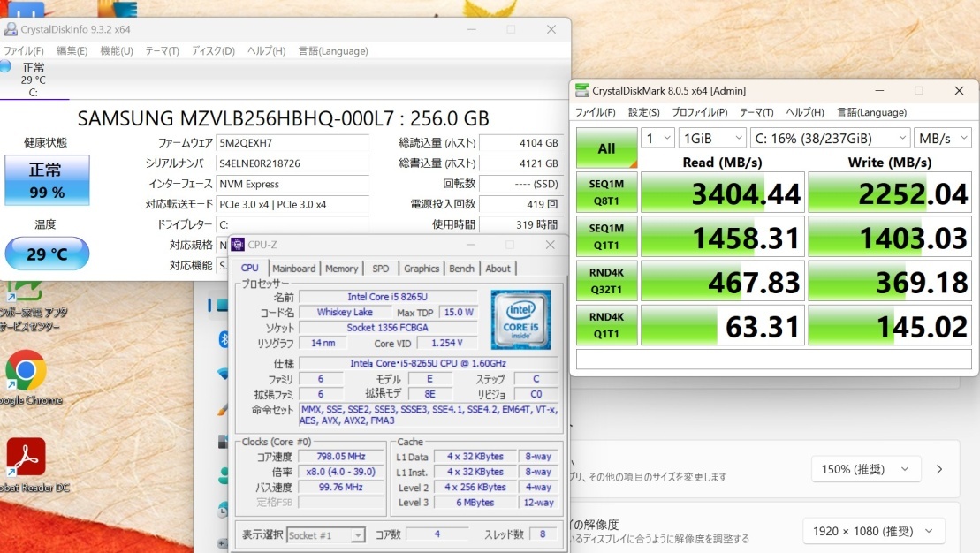Open テーマ menu in CrystalDiskMark
This screenshot has height=553, width=980.
click(x=756, y=112)
